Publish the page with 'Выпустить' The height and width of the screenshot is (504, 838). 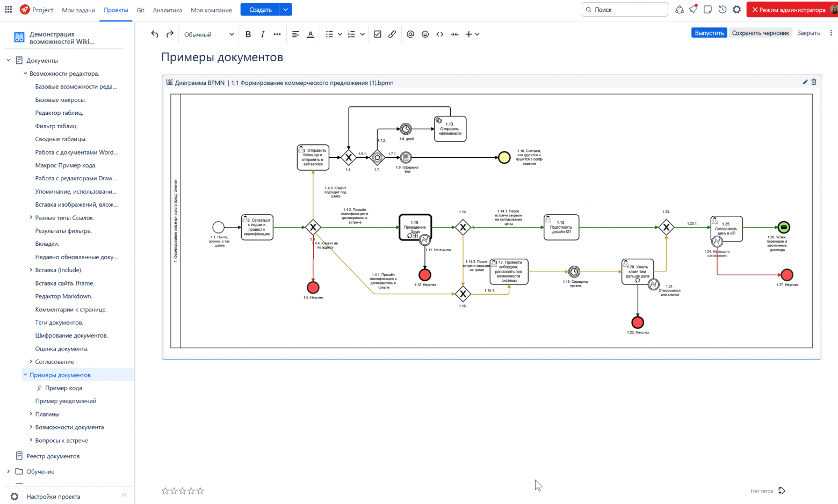click(709, 33)
